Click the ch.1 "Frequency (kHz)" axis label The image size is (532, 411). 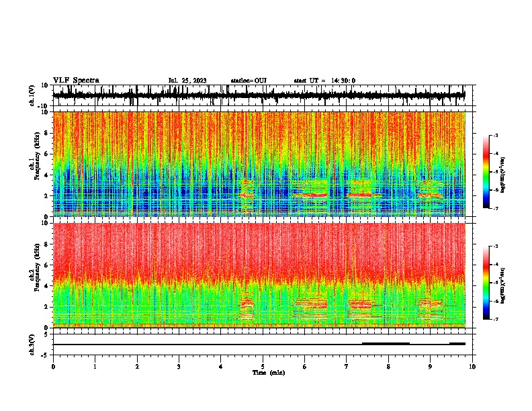tap(38, 156)
